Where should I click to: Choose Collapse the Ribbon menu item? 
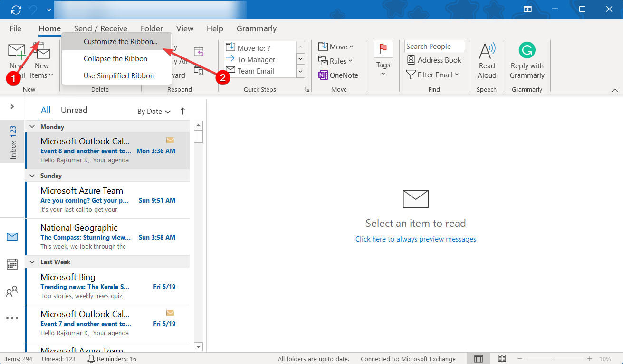point(117,59)
